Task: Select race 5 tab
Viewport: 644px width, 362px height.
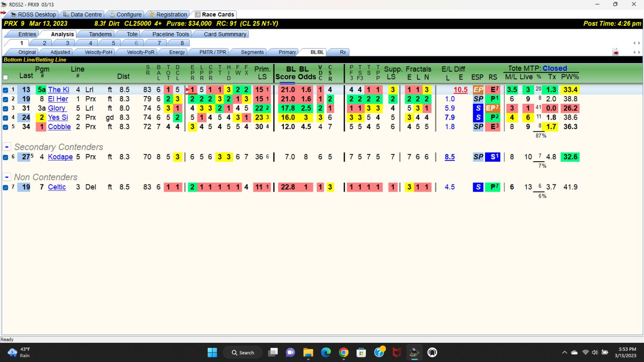Action: (x=113, y=43)
